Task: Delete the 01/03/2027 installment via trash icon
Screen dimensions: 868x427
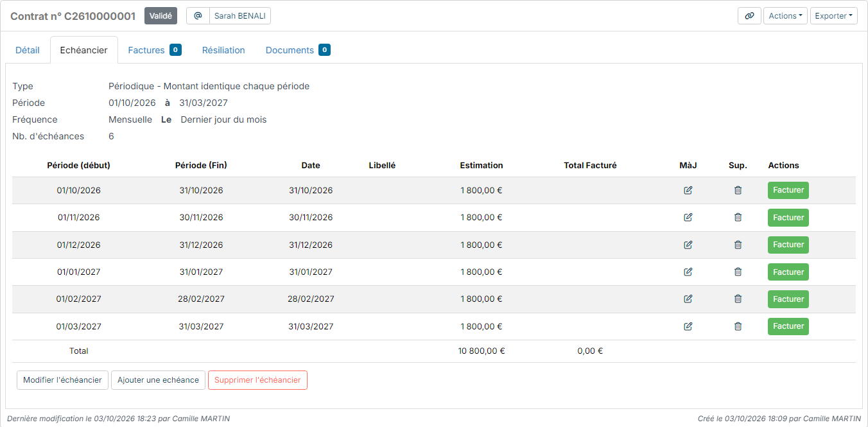Action: 738,326
